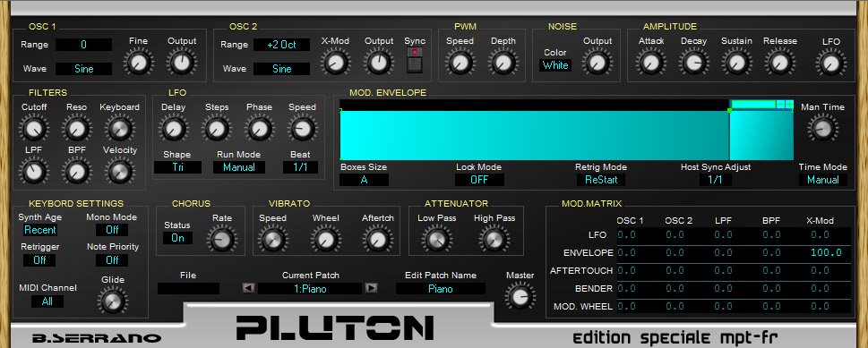The image size is (868, 348).
Task: Open OSC 2 Range +2 Oct selector
Action: [x=281, y=45]
